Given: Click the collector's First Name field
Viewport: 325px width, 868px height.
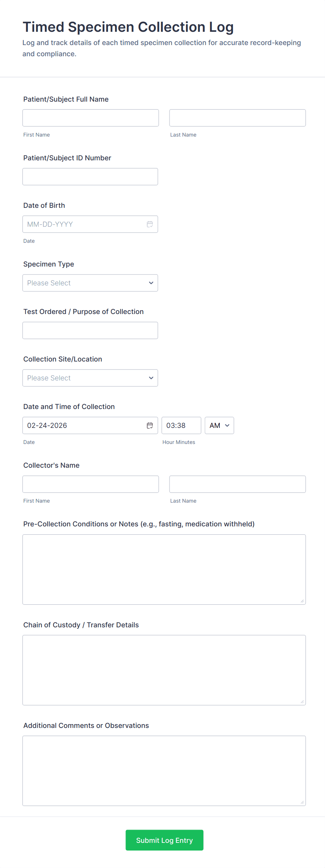Looking at the screenshot, I should (91, 484).
